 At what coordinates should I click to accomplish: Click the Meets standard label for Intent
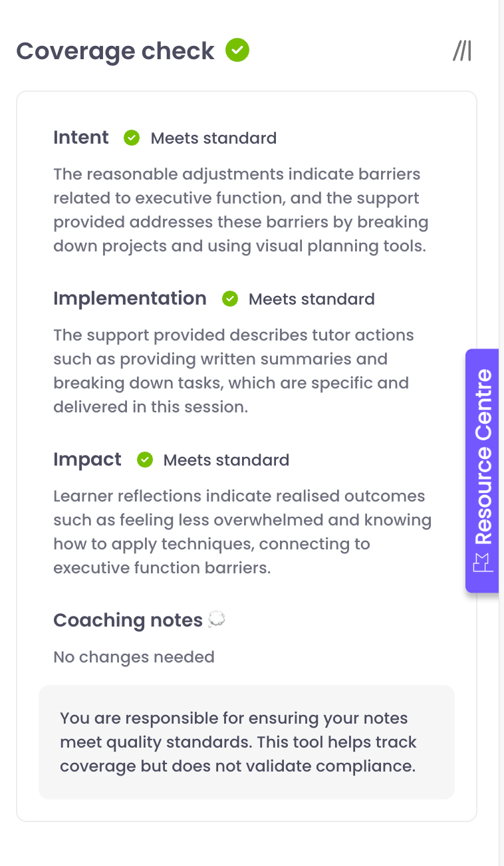(213, 138)
